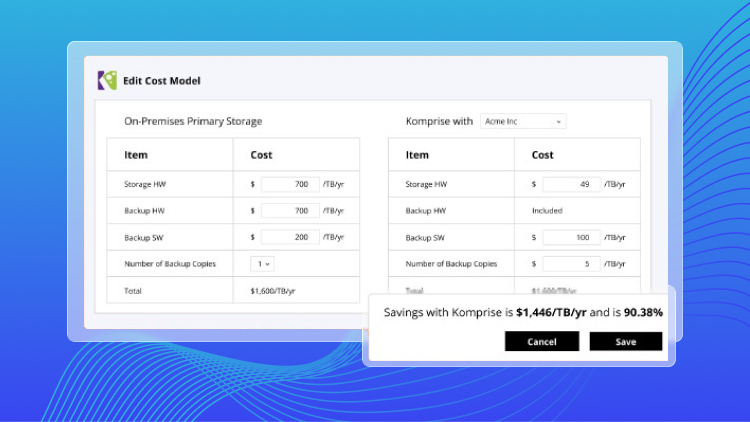
Task: Click on-premises Storage HW cost field
Action: (289, 184)
